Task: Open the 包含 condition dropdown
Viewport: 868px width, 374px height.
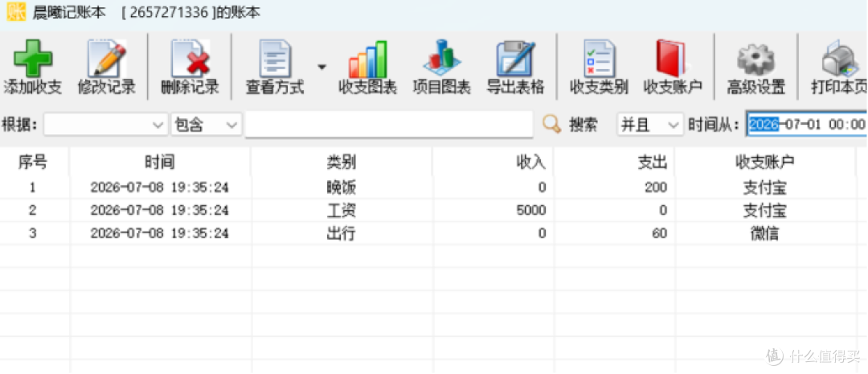Action: pyautogui.click(x=206, y=125)
